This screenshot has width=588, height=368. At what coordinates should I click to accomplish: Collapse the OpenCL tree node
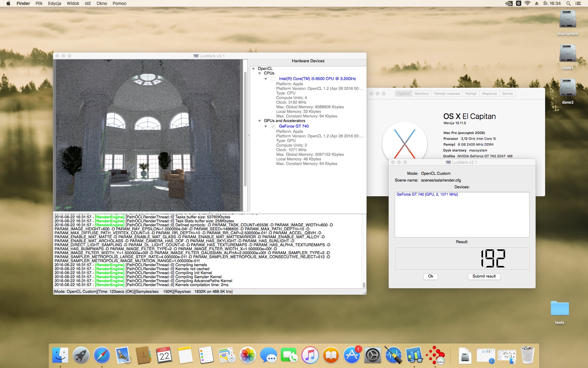(x=254, y=69)
